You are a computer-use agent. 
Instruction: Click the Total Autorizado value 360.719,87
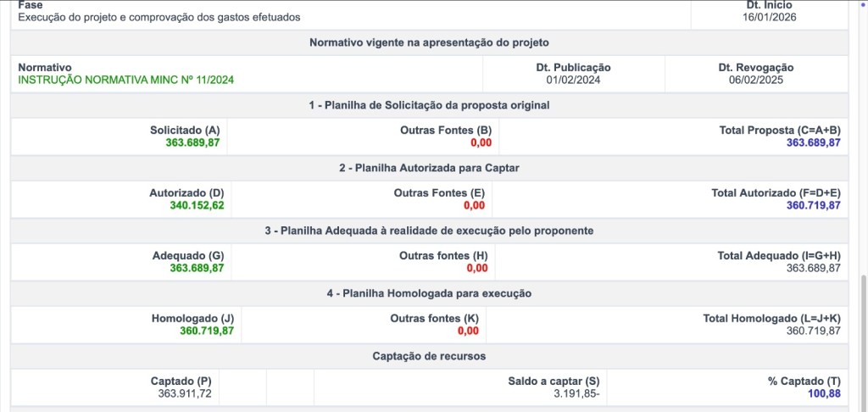coord(813,206)
